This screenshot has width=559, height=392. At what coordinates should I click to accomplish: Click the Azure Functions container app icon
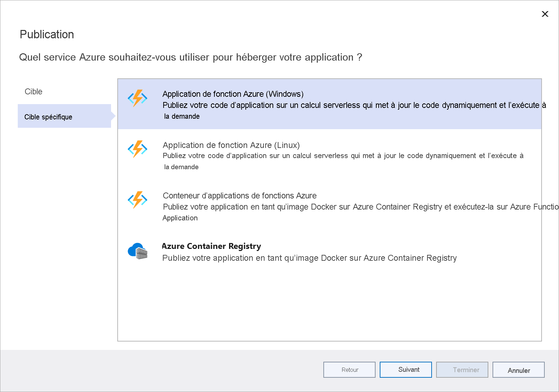pyautogui.click(x=137, y=200)
